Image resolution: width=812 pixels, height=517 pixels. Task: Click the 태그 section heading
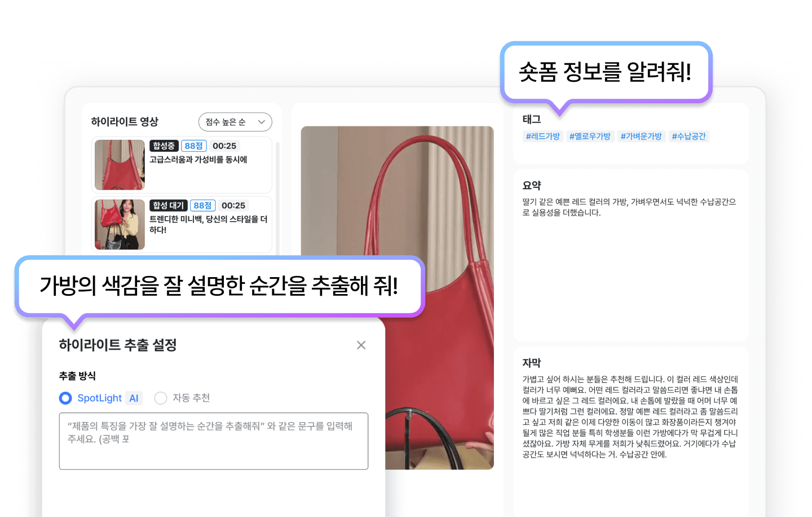click(x=532, y=119)
